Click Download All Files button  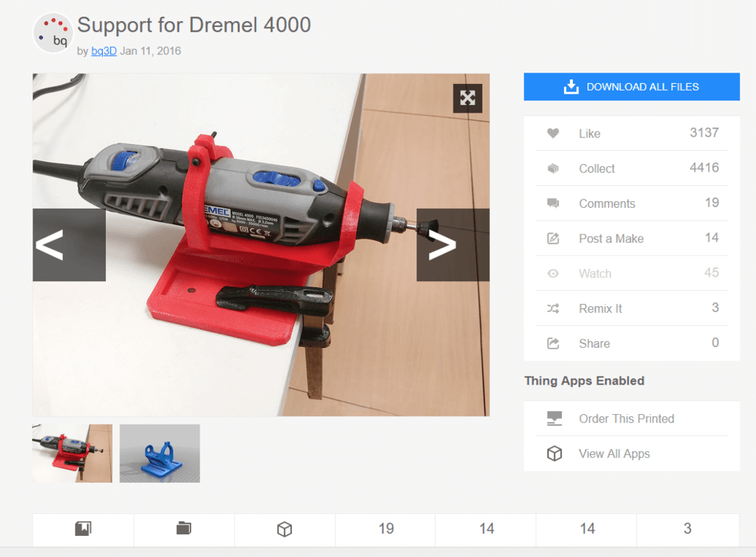pyautogui.click(x=631, y=87)
